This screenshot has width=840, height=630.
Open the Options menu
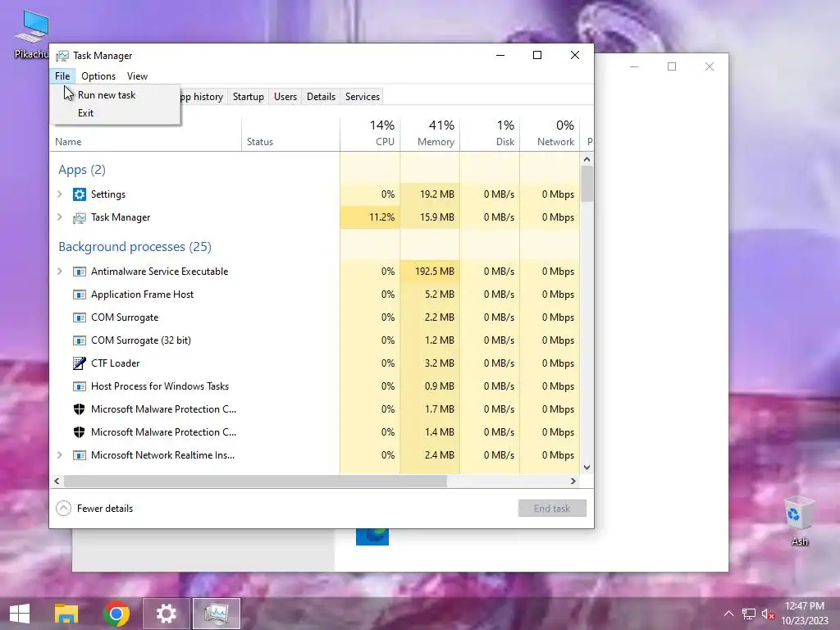click(98, 76)
